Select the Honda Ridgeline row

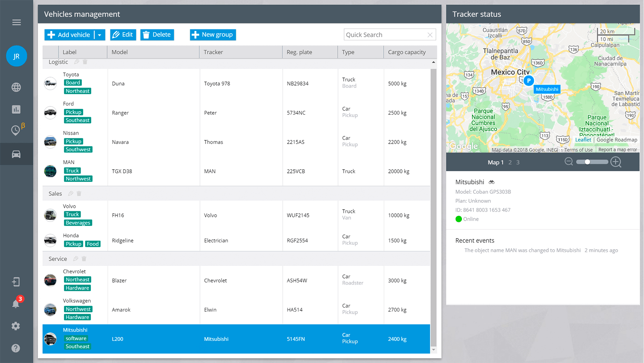click(236, 240)
